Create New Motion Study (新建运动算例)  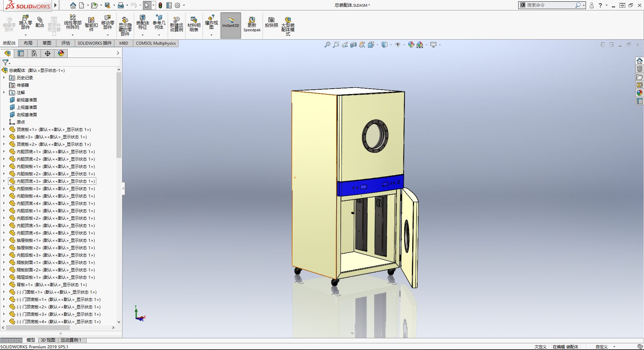coord(176,24)
